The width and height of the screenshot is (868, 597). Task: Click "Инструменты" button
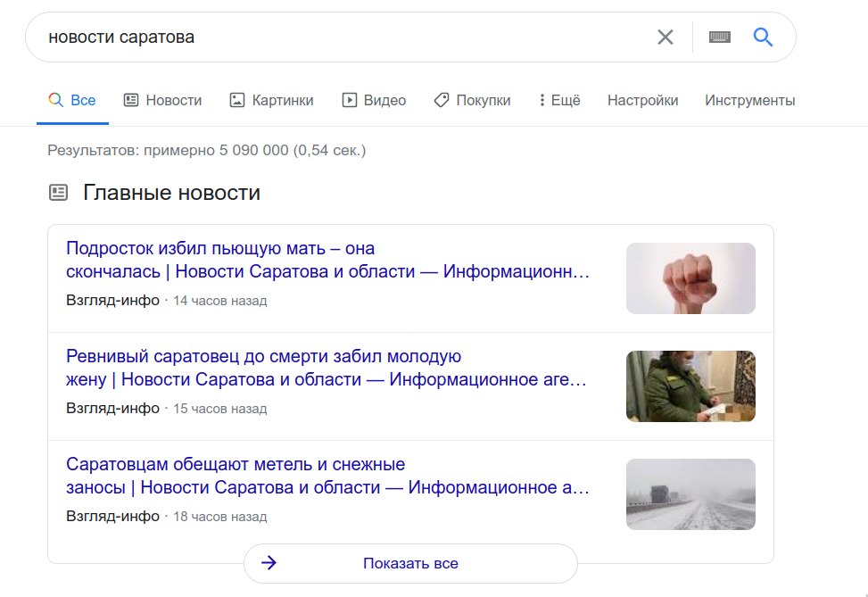coord(750,100)
